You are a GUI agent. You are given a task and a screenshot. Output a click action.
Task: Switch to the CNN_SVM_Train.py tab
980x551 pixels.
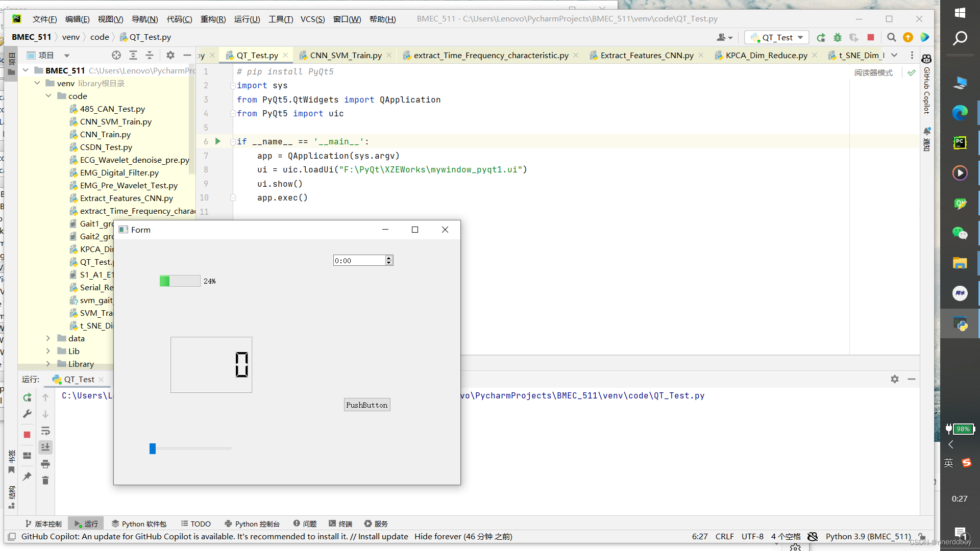[346, 55]
